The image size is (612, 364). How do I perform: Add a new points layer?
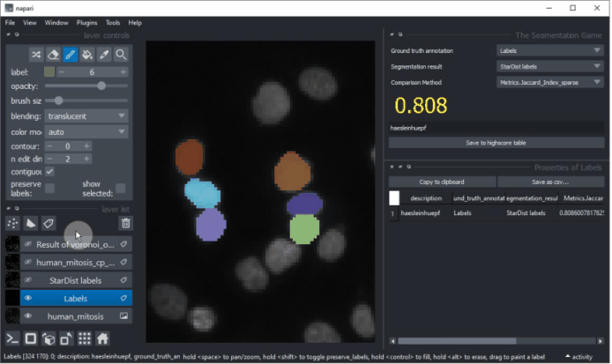click(13, 224)
